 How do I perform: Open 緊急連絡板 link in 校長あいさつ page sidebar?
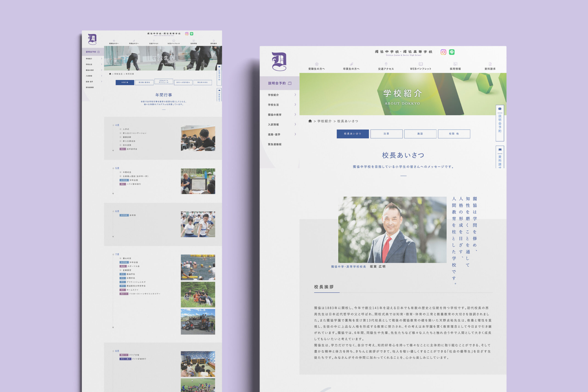point(274,144)
